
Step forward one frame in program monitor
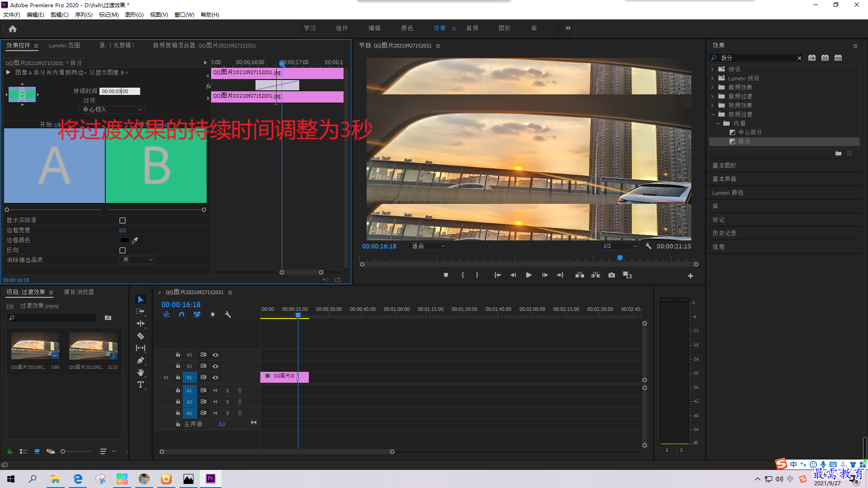(x=545, y=275)
